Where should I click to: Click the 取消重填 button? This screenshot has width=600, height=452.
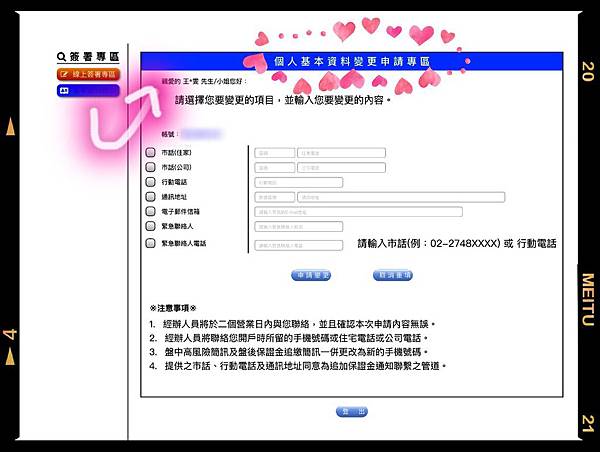[393, 275]
